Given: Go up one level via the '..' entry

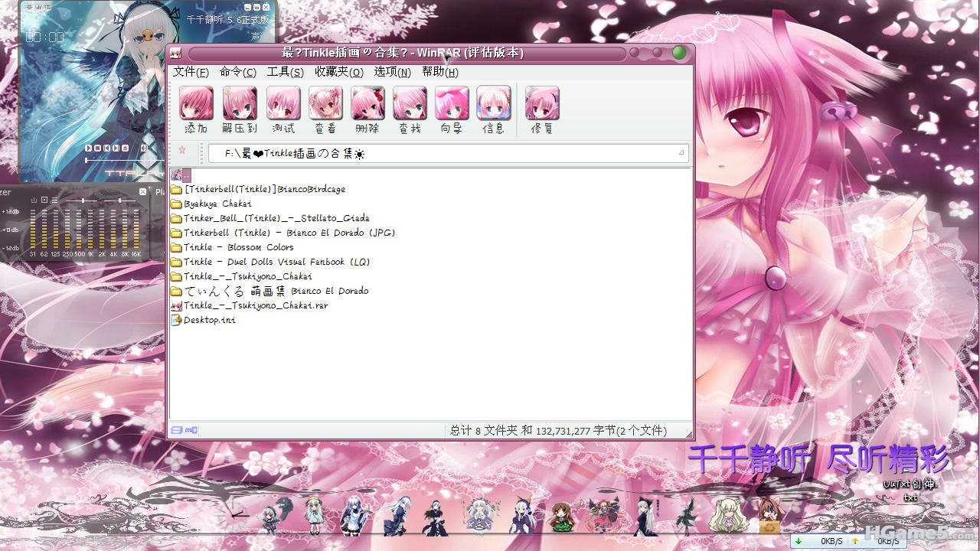Looking at the screenshot, I should [x=181, y=175].
